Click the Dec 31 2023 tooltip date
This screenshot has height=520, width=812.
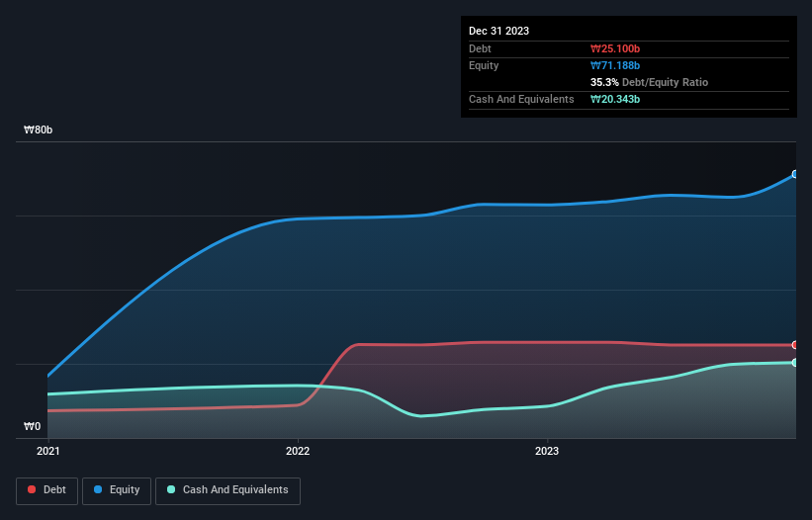(498, 31)
